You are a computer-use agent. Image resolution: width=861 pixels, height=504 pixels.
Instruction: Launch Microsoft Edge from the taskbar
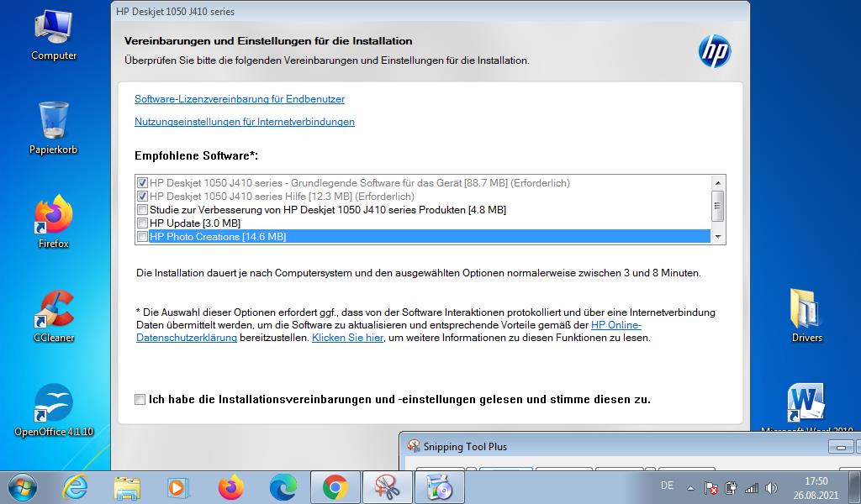click(283, 487)
